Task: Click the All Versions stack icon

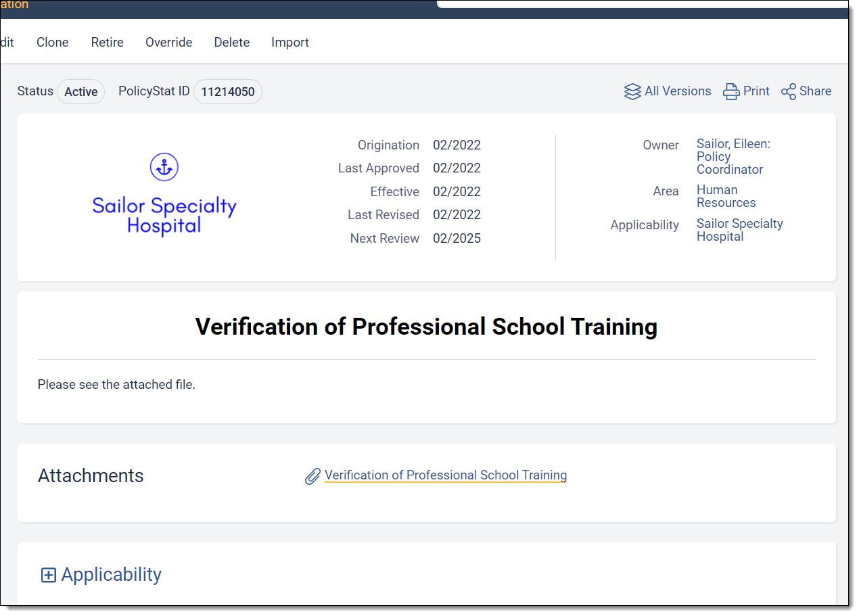Action: tap(632, 91)
